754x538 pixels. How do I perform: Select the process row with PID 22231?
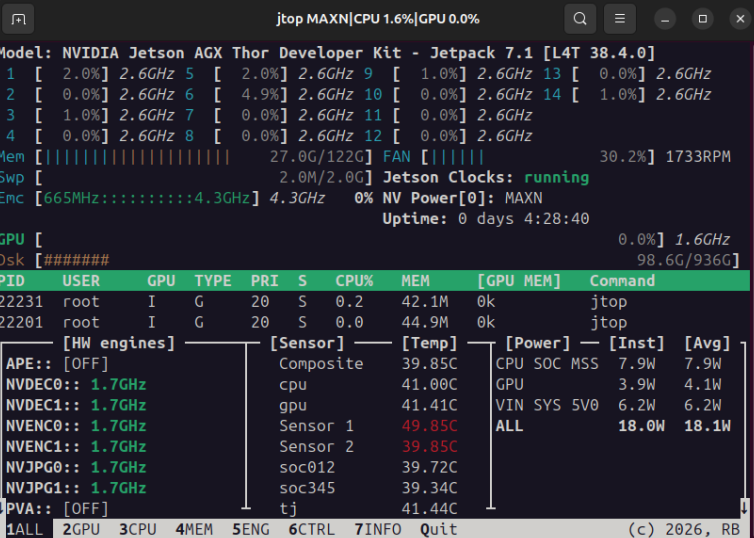pyautogui.click(x=375, y=301)
